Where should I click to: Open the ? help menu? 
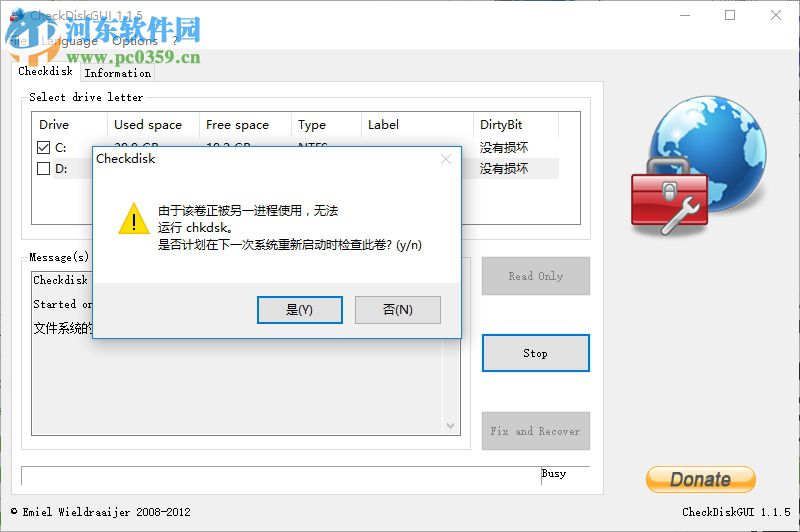(x=175, y=41)
